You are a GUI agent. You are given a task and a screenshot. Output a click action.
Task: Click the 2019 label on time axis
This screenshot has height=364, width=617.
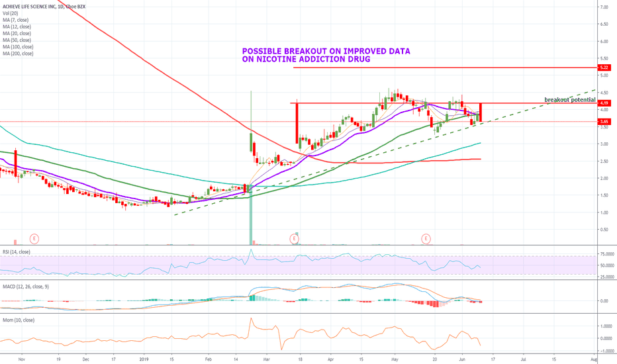click(x=144, y=359)
